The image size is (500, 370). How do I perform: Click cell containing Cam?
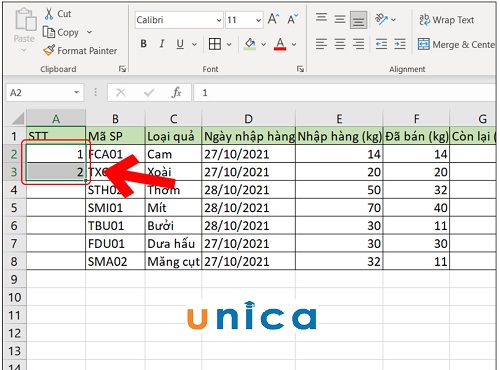pos(173,154)
